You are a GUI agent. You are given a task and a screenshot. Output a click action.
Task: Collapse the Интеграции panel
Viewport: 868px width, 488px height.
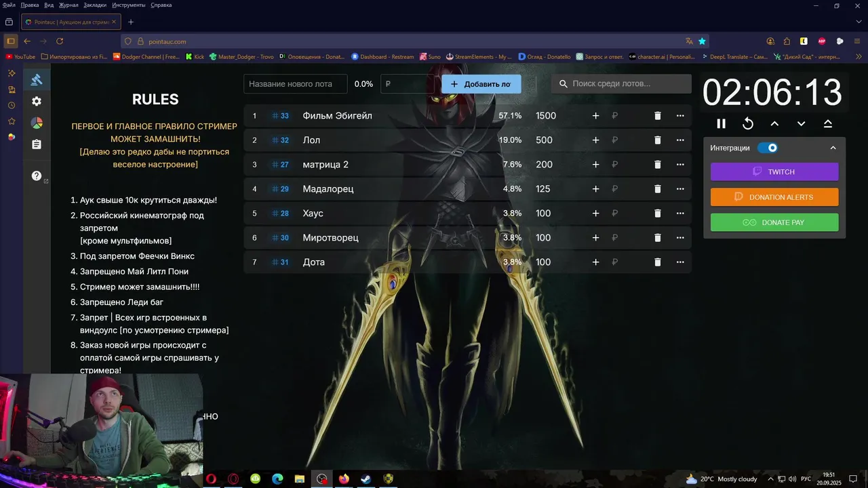(833, 148)
